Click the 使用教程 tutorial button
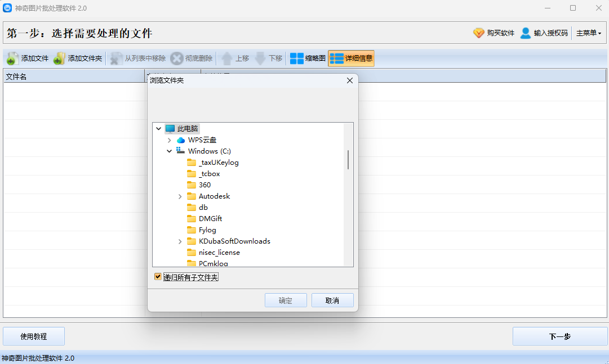The height and width of the screenshot is (364, 609). [x=34, y=336]
